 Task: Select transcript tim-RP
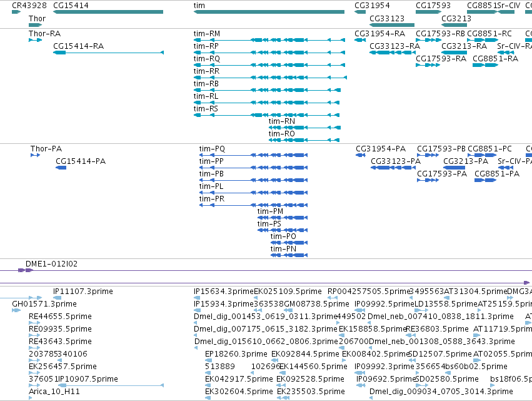point(269,53)
